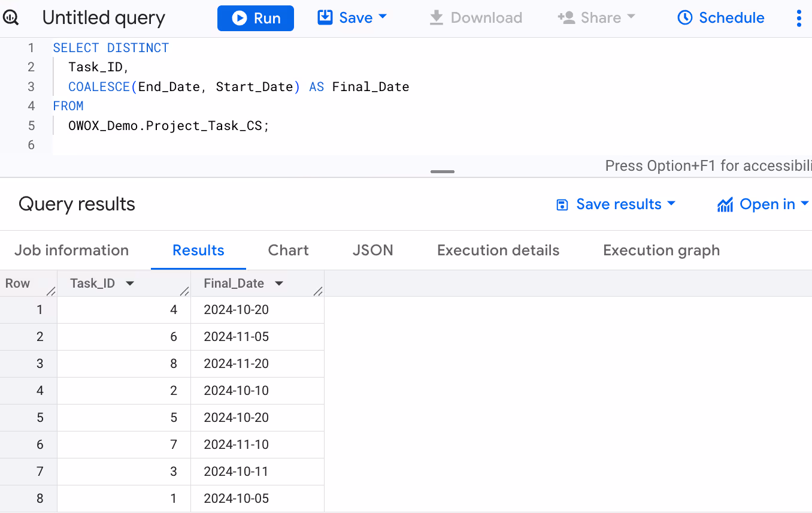Image resolution: width=812 pixels, height=513 pixels.
Task: Click the Untitled query title
Action: pos(104,18)
